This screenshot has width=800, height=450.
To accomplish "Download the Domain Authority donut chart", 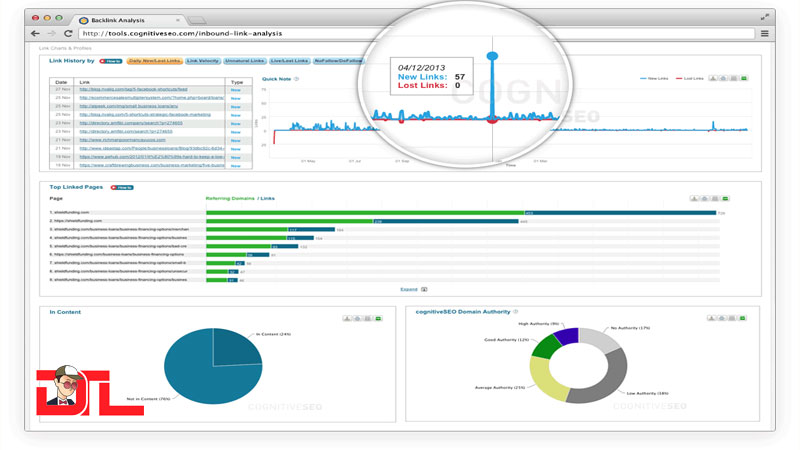I will (711, 318).
